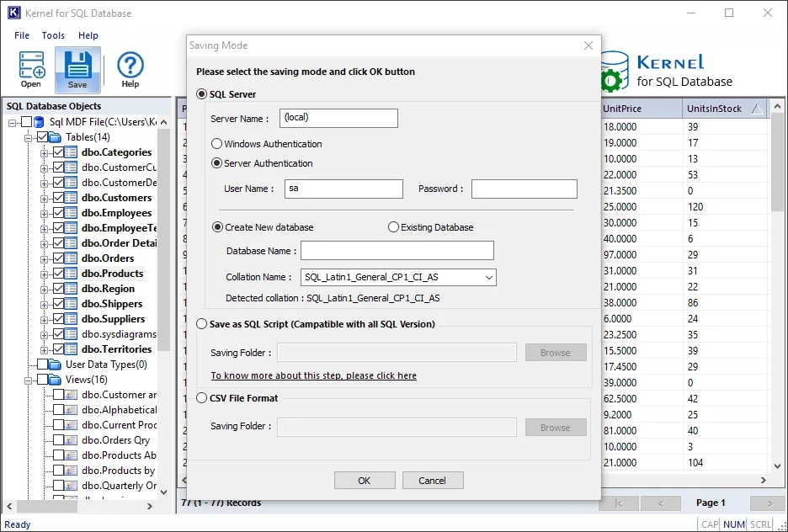The image size is (788, 532).
Task: Expand the dbo.Territories node
Action: [x=45, y=349]
